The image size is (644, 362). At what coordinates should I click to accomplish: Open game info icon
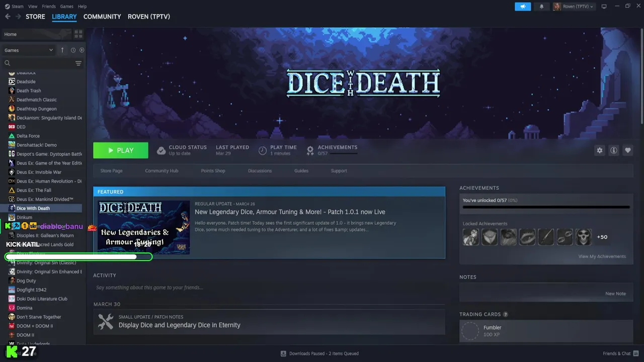pos(614,150)
